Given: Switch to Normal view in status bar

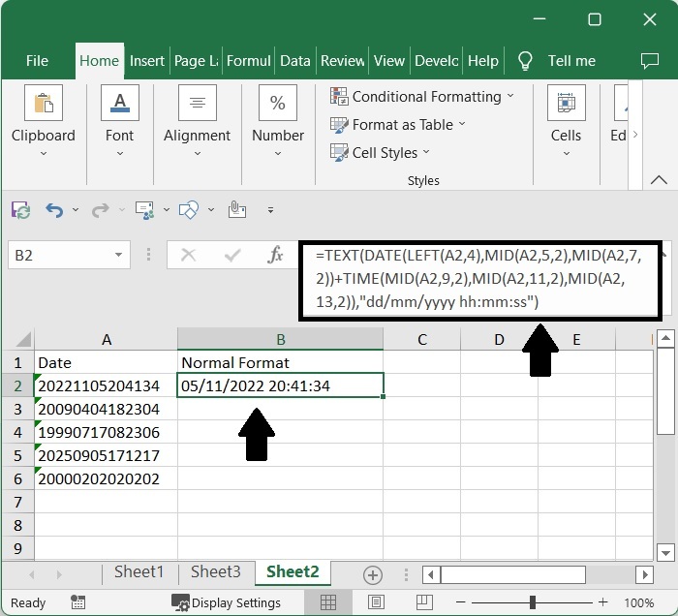Looking at the screenshot, I should (x=328, y=602).
